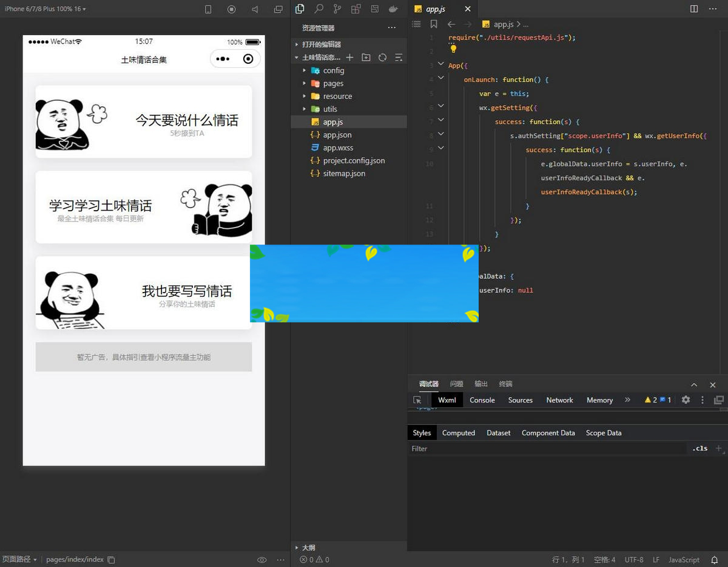This screenshot has width=728, height=567.
Task: Open the iPhone 6/7/8 Plus device dropdown
Action: (45, 9)
